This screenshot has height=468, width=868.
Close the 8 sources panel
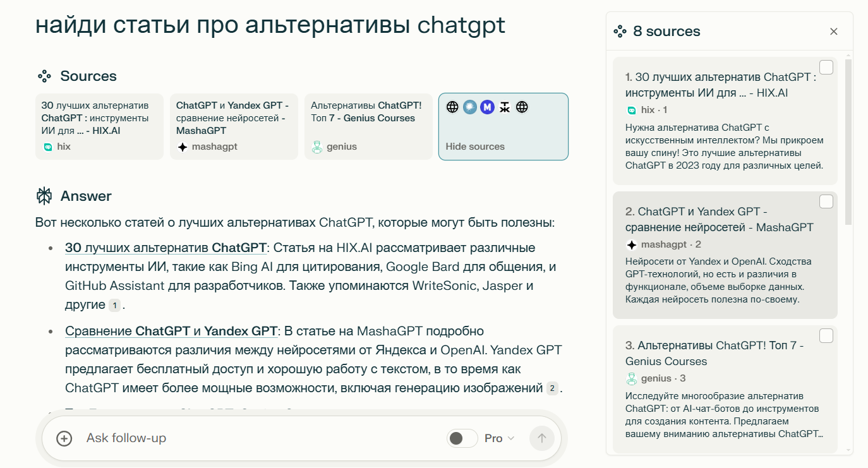click(833, 30)
